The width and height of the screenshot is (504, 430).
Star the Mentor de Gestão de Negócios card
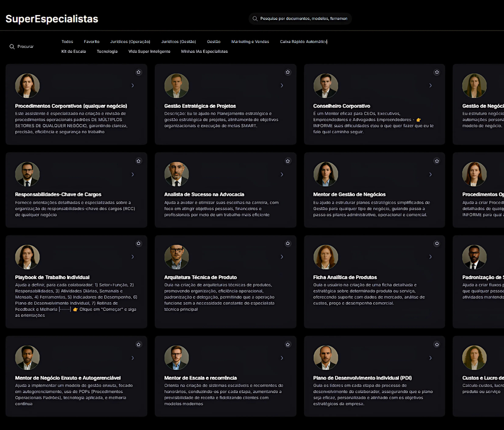[x=437, y=161]
